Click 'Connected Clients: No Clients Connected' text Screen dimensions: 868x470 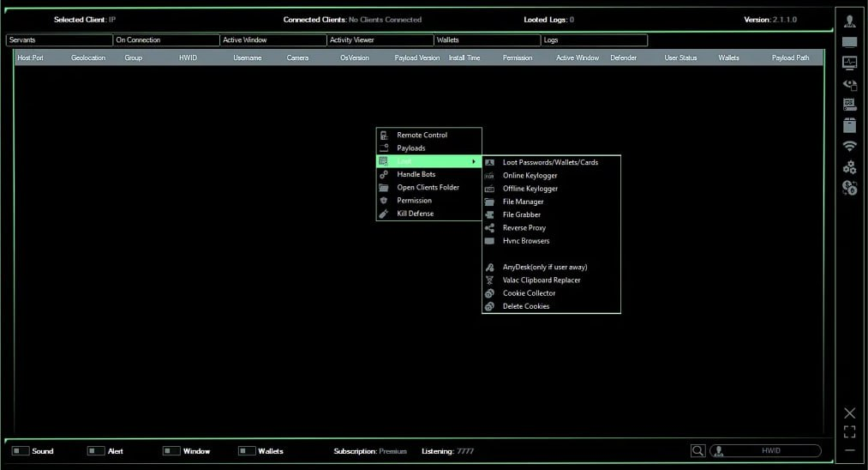point(352,20)
